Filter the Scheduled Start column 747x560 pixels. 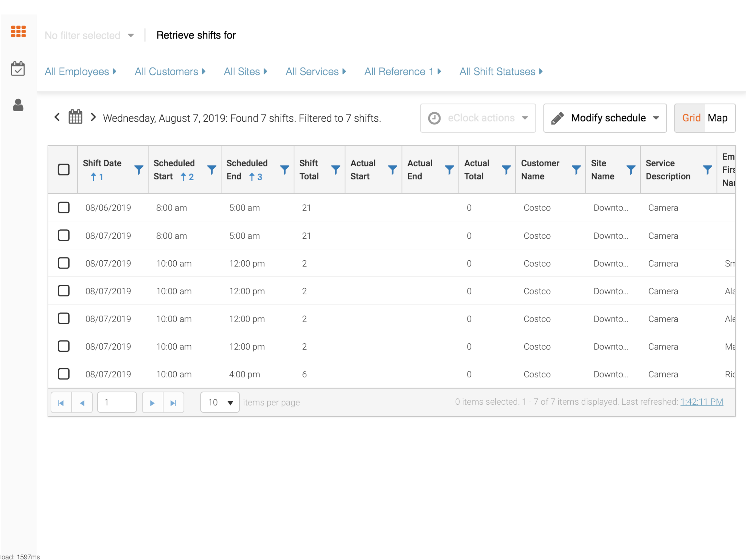click(212, 170)
